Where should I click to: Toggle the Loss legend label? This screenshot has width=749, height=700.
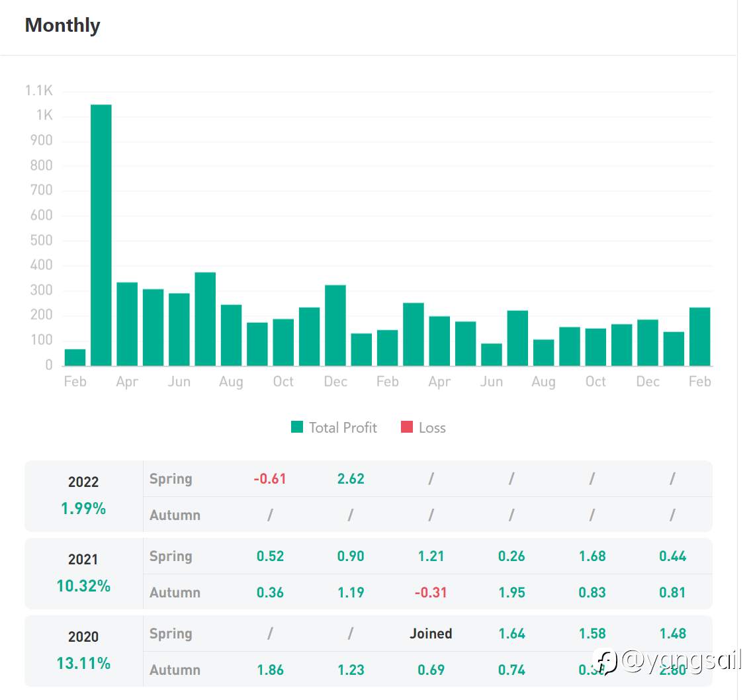click(432, 427)
